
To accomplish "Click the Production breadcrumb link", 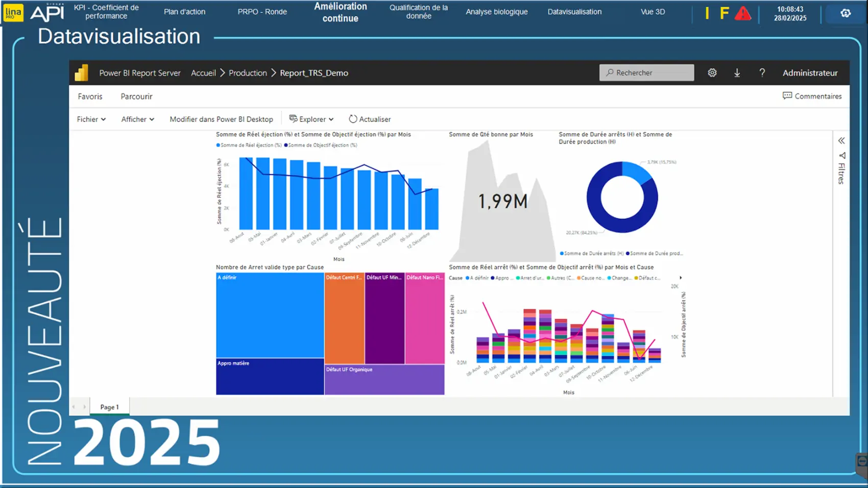I will tap(248, 73).
